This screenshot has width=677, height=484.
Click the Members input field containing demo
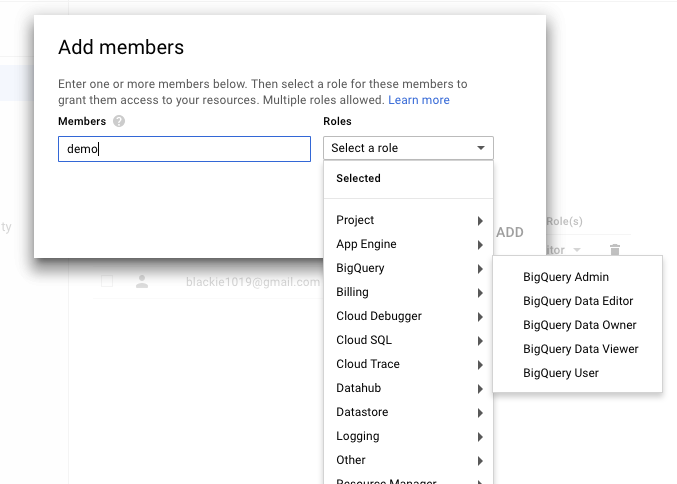pyautogui.click(x=184, y=149)
